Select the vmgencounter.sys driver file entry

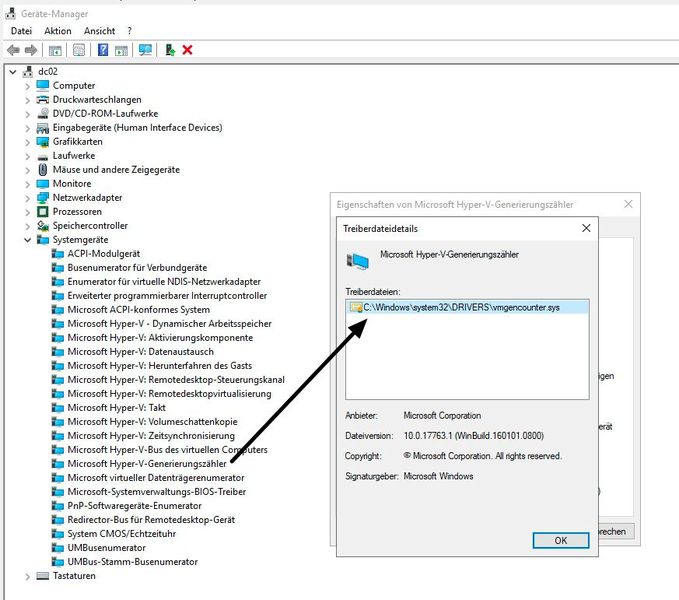pyautogui.click(x=467, y=307)
